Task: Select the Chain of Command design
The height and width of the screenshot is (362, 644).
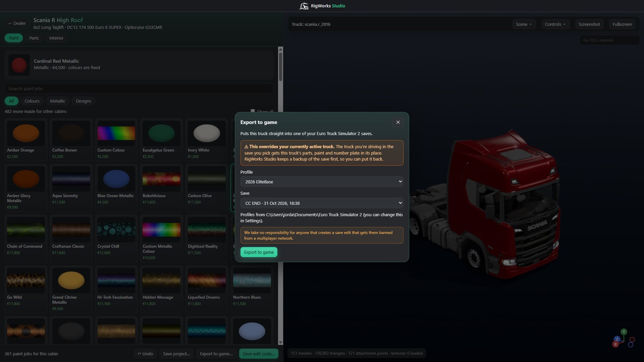Action: [x=26, y=239]
